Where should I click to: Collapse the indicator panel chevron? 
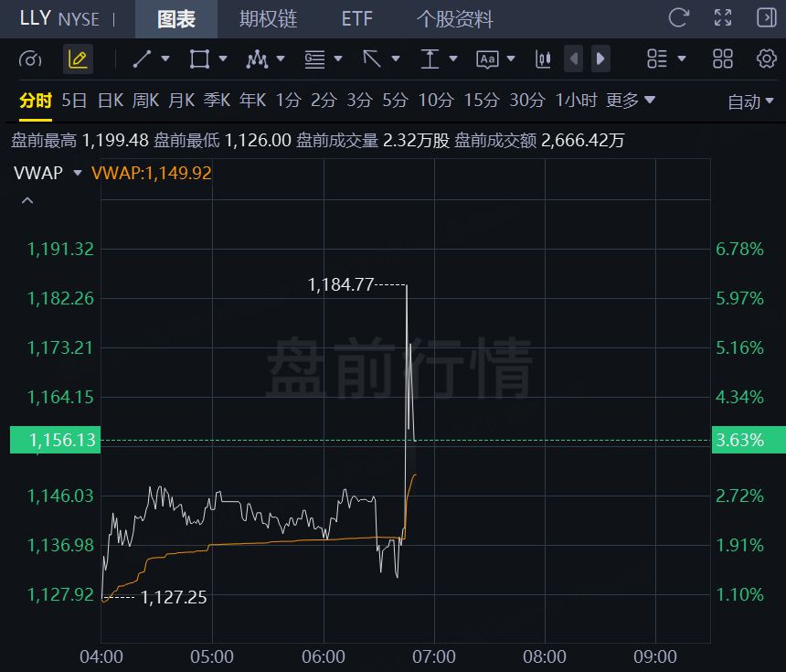pos(27,200)
